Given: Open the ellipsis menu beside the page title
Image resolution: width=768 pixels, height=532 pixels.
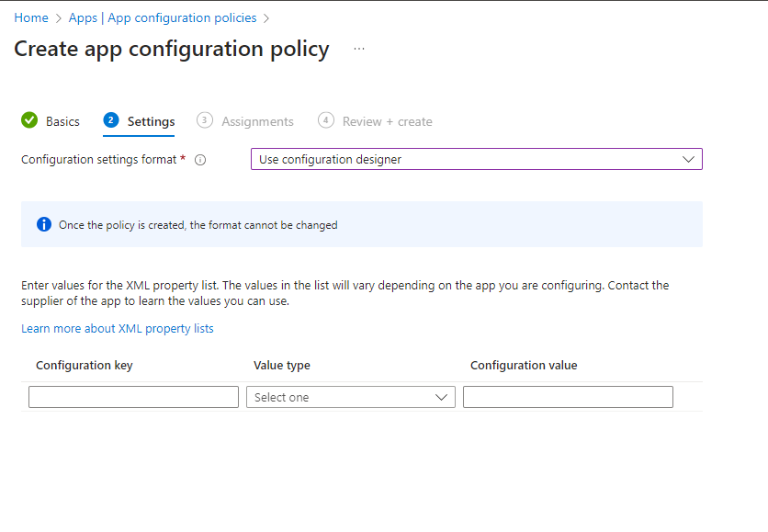Looking at the screenshot, I should click(358, 50).
